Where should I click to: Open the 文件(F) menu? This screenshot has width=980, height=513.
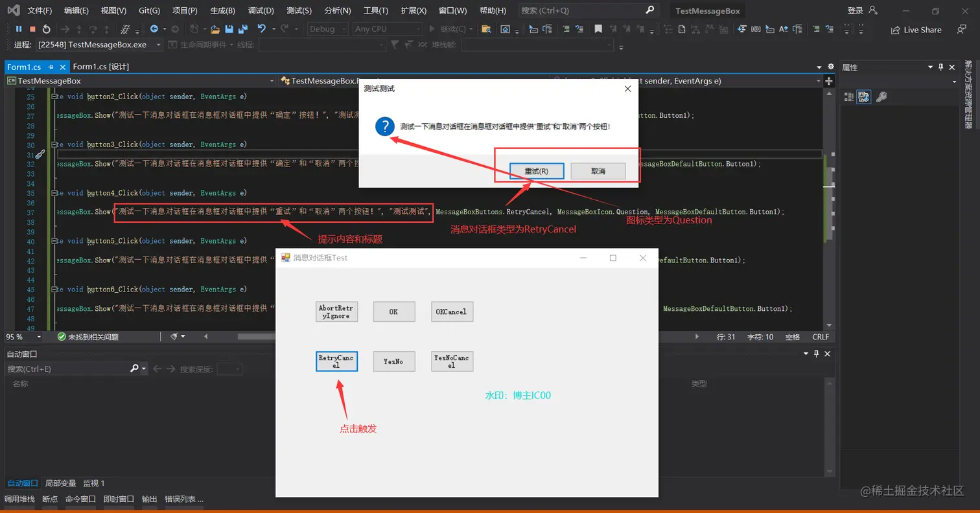[x=40, y=10]
